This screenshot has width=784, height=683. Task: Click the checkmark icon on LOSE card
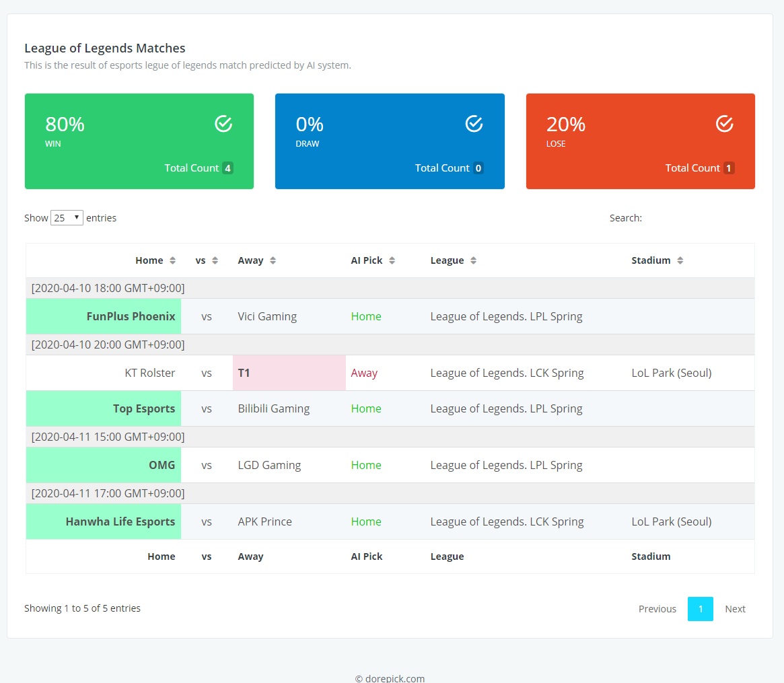pyautogui.click(x=725, y=124)
